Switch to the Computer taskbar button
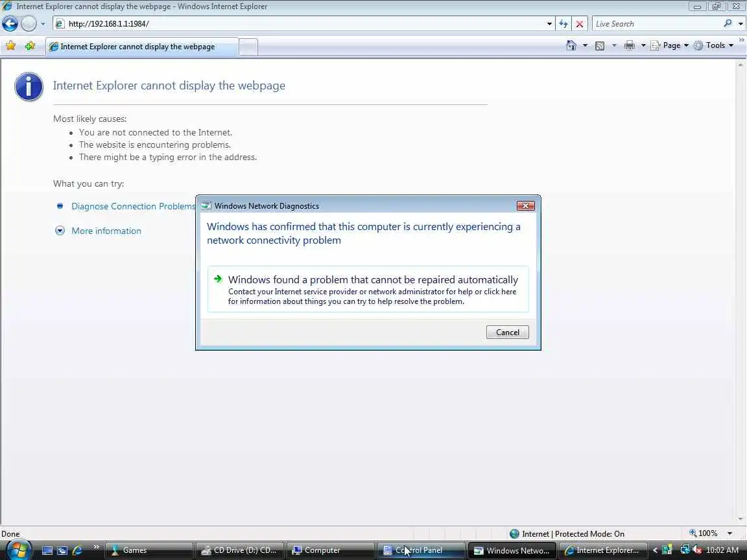 coord(331,550)
